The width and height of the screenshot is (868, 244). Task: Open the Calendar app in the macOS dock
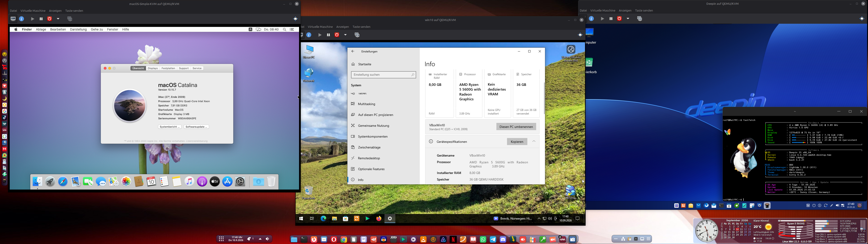coord(151,182)
